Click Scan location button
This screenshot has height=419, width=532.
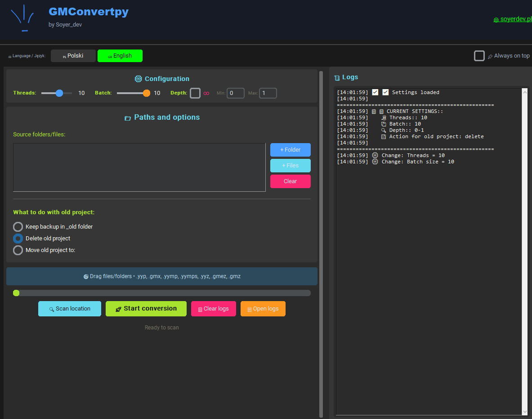tap(70, 309)
